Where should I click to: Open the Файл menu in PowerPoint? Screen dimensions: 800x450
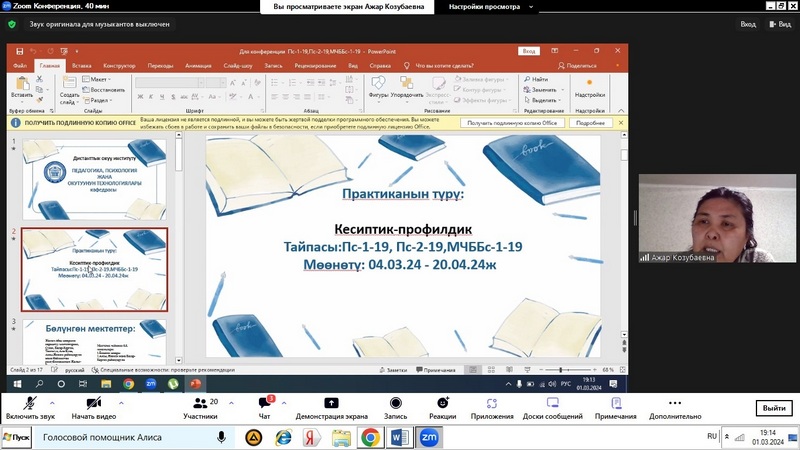click(20, 66)
